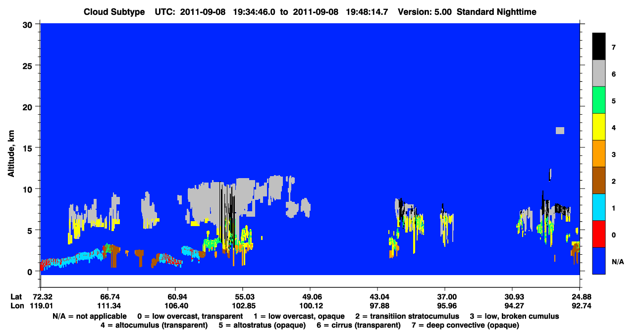Click the orange broken cumulus legend swatch

(x=598, y=154)
